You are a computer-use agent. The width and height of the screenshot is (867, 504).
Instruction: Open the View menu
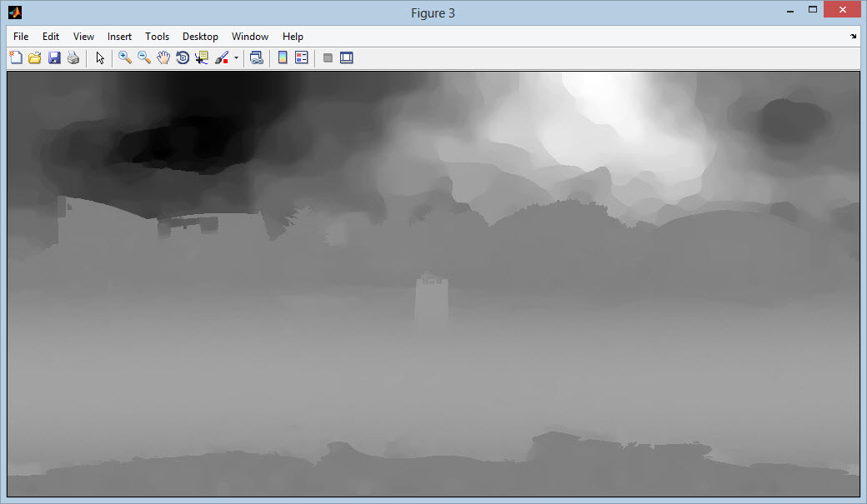[83, 37]
